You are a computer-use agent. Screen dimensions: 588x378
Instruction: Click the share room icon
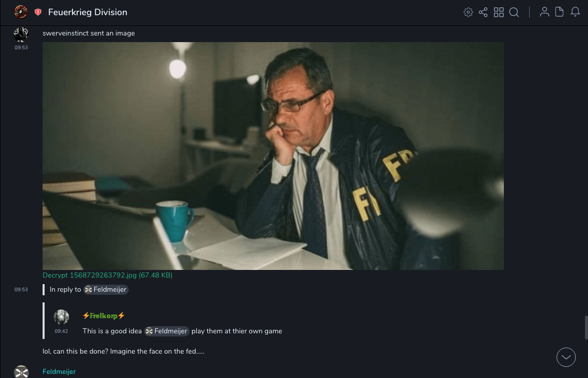tap(483, 12)
